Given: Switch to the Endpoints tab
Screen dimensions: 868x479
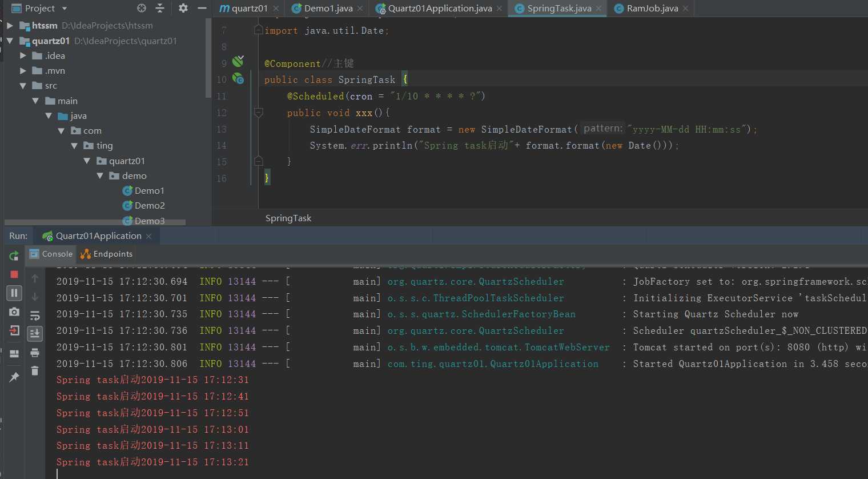Looking at the screenshot, I should coord(106,254).
